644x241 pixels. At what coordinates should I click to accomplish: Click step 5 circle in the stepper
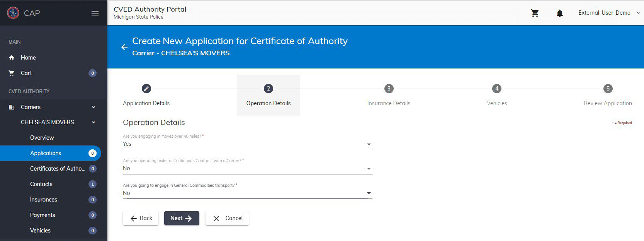point(608,89)
